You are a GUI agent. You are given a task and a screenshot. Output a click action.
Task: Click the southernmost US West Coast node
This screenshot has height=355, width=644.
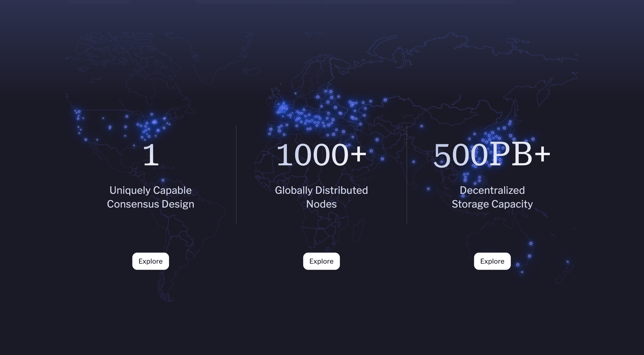point(86,140)
